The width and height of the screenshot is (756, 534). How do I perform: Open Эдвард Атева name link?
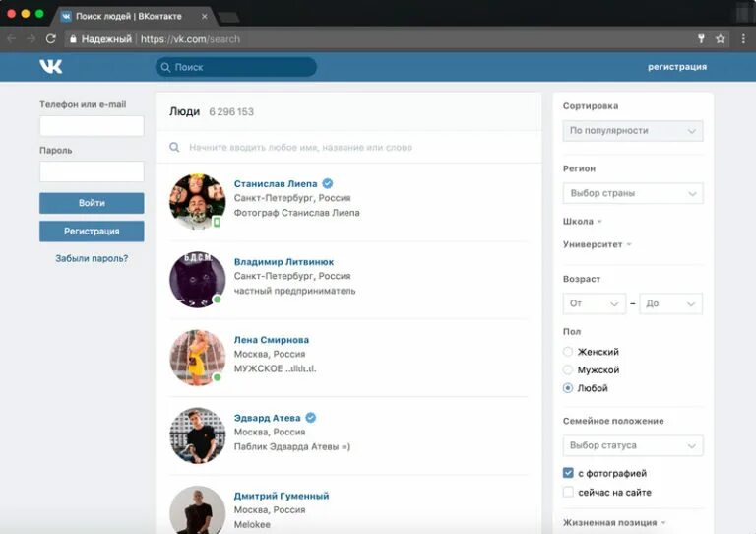(x=267, y=418)
